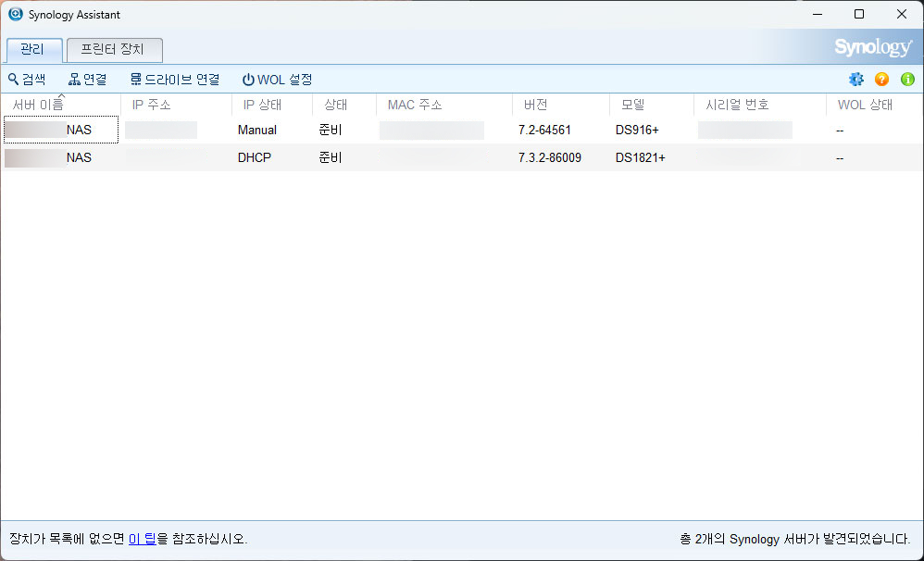This screenshot has width=924, height=561.
Task: Click the 상태 column header
Action: 344,105
